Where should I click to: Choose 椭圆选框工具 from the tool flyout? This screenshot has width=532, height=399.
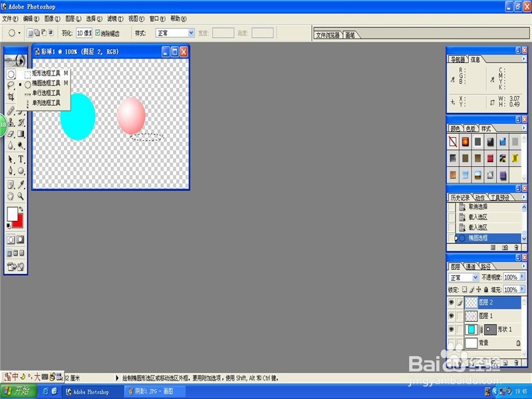click(47, 82)
